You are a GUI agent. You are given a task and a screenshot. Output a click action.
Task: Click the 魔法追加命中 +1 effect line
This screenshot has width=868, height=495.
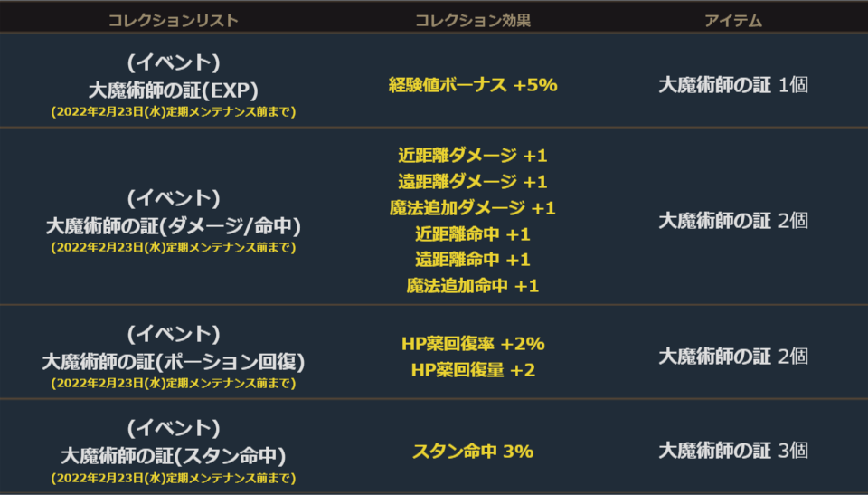point(473,286)
